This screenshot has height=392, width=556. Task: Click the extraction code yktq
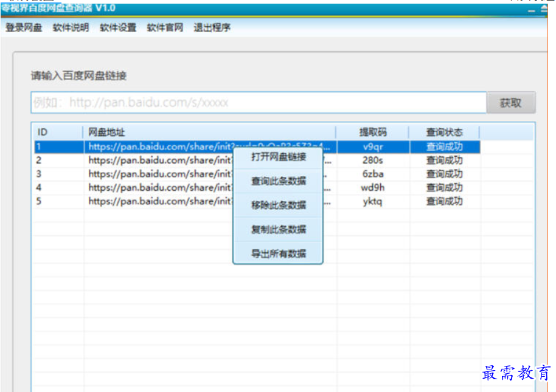tap(373, 201)
